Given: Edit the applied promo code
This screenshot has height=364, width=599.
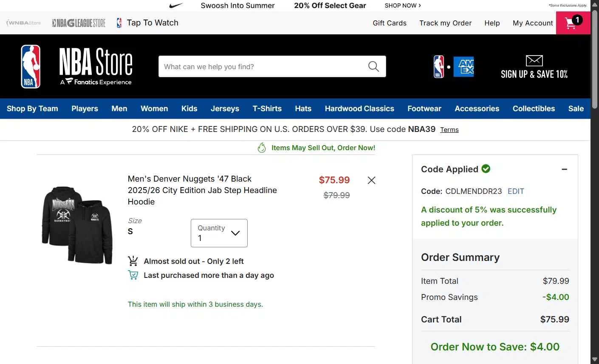Looking at the screenshot, I should [x=516, y=191].
